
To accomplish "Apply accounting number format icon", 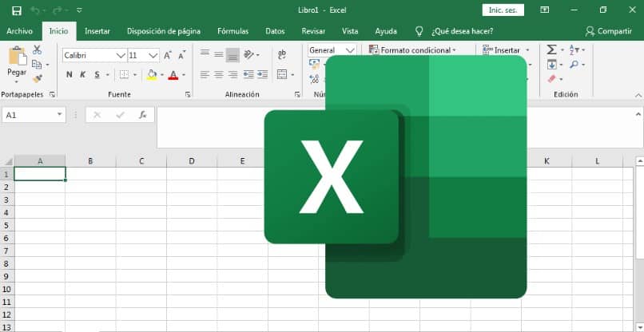I will coord(314,64).
